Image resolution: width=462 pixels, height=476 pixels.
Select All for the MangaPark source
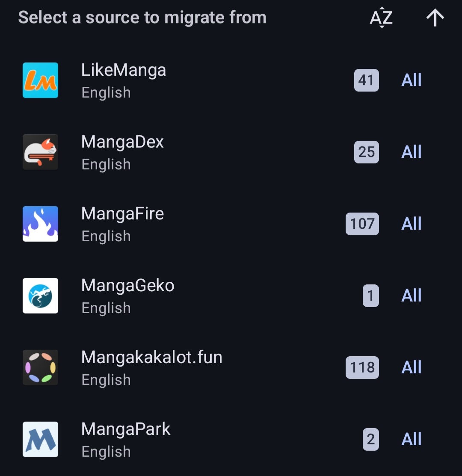click(x=411, y=439)
